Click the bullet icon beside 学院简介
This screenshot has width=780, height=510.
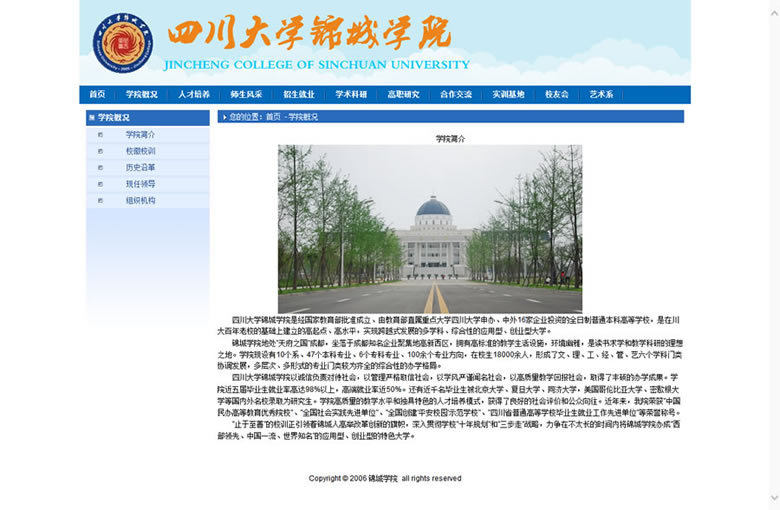pyautogui.click(x=100, y=135)
